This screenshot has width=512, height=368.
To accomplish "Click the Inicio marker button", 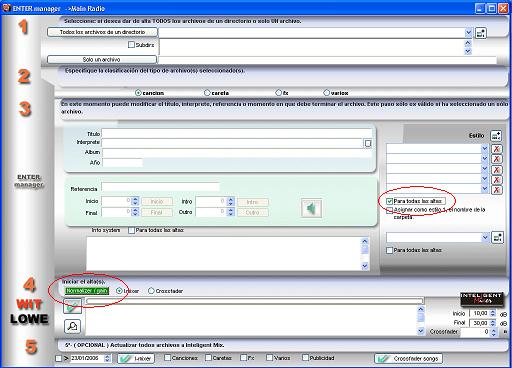I will (157, 201).
